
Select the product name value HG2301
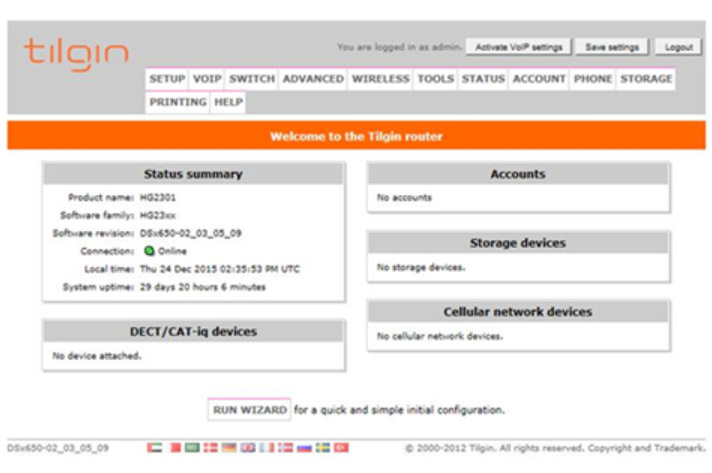click(158, 197)
